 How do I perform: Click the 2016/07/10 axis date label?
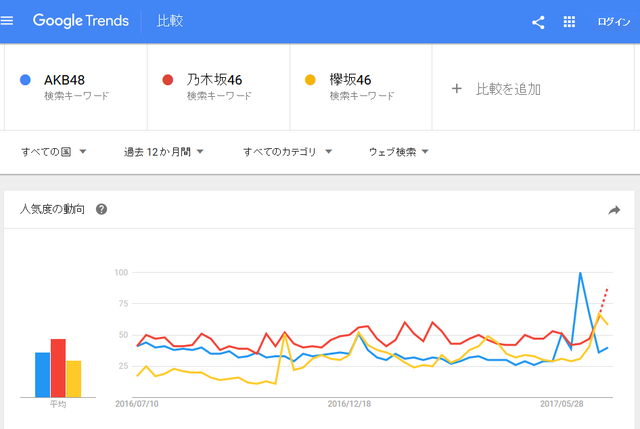(137, 404)
